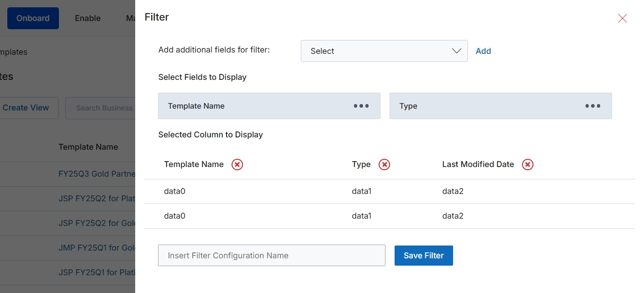
Task: Open the JSP FY25Q1 for Plati template link
Action: pyautogui.click(x=97, y=272)
